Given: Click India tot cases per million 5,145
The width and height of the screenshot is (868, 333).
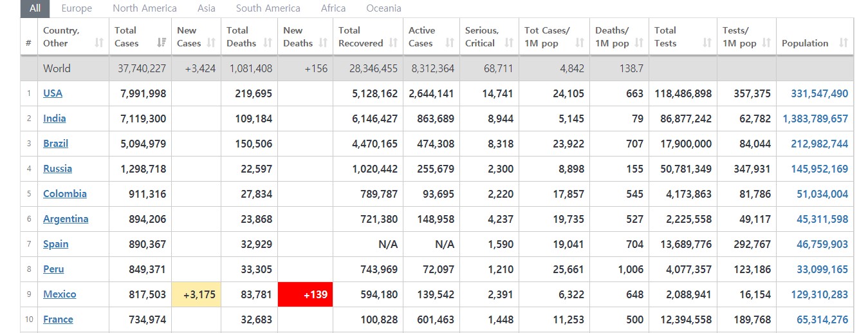Looking at the screenshot, I should pyautogui.click(x=572, y=119).
